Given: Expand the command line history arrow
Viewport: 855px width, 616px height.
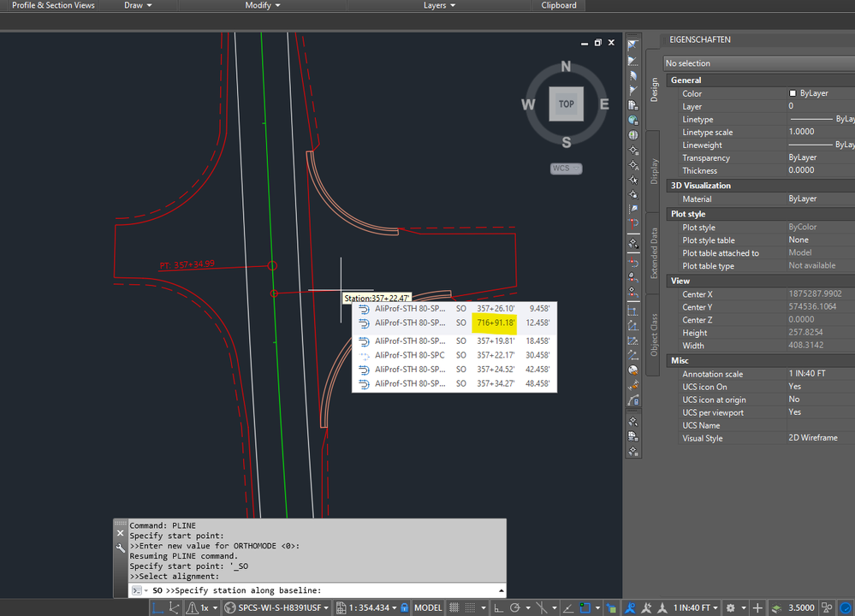Looking at the screenshot, I should point(502,591).
